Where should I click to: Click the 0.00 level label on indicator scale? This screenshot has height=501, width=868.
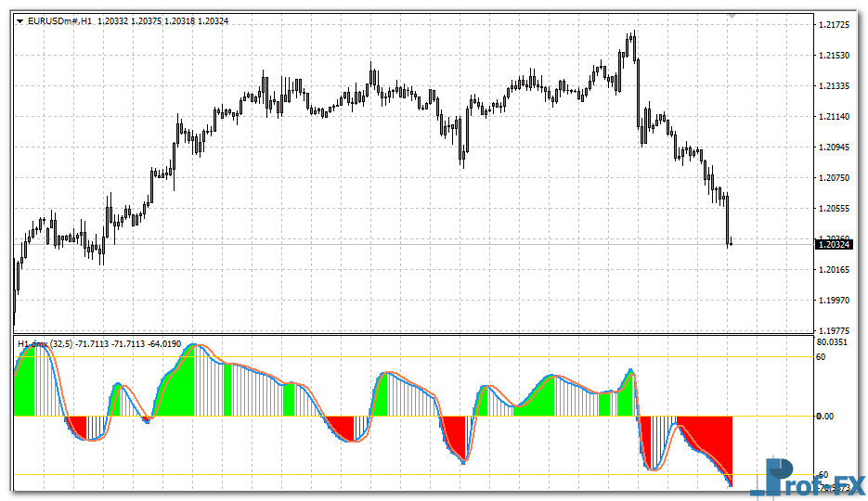tap(824, 417)
